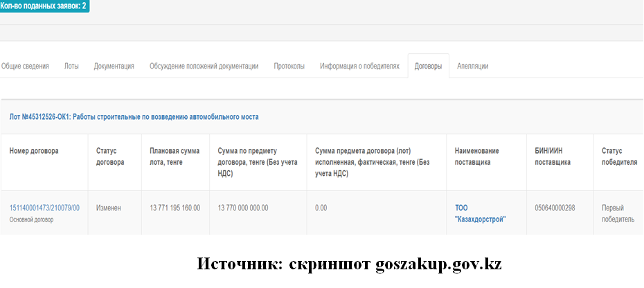This screenshot has width=644, height=288.
Task: Click the 13 771 195 160.00 amount cell
Action: (175, 208)
